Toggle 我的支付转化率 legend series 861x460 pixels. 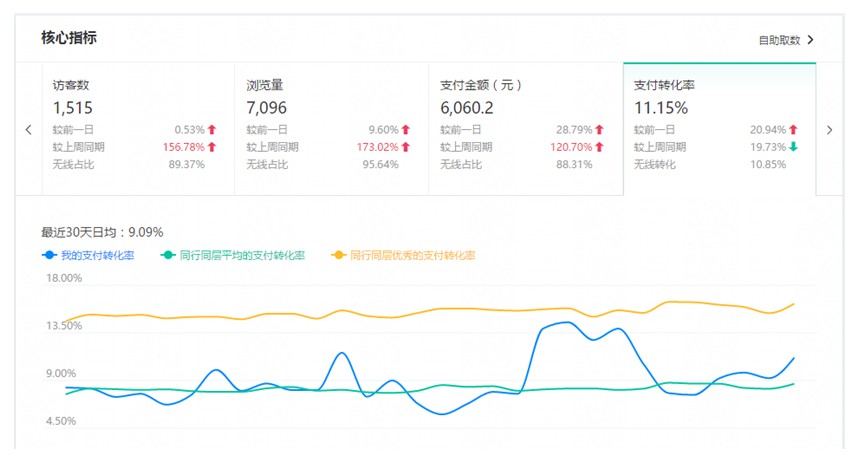click(x=88, y=255)
